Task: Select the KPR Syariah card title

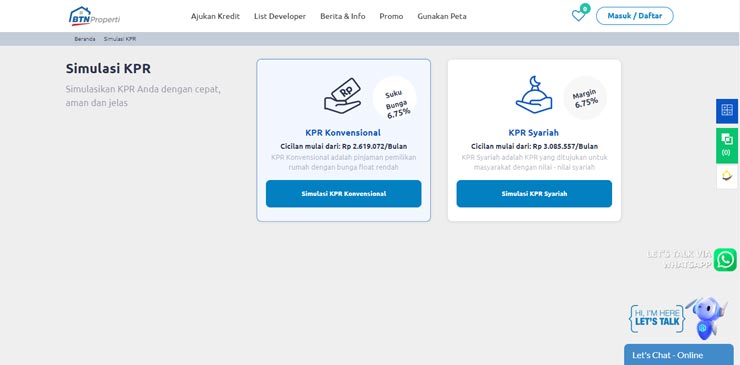Action: point(534,133)
